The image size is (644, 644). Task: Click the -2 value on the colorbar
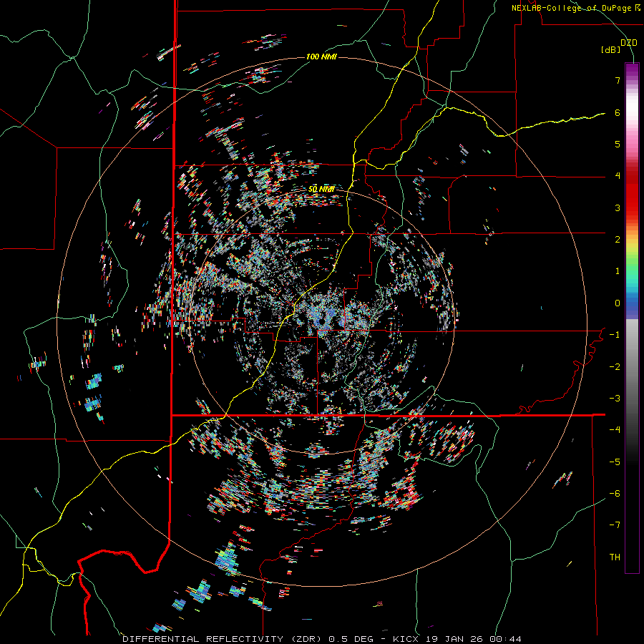point(615,367)
